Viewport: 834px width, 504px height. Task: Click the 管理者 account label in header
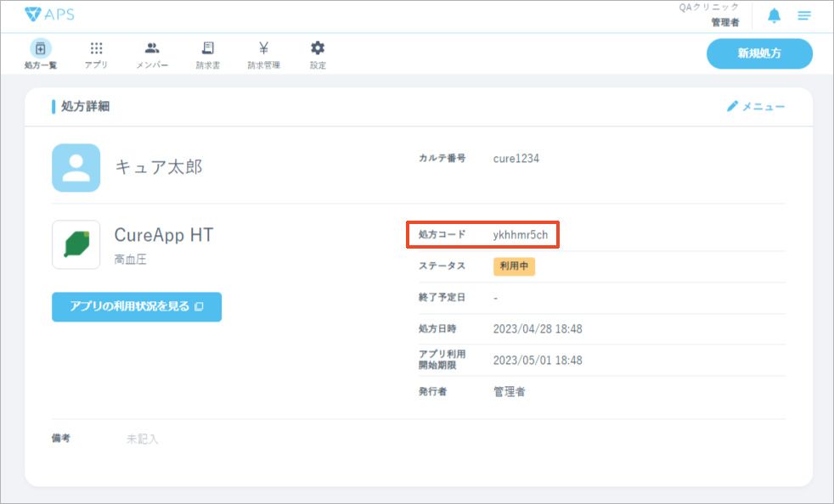pyautogui.click(x=725, y=22)
